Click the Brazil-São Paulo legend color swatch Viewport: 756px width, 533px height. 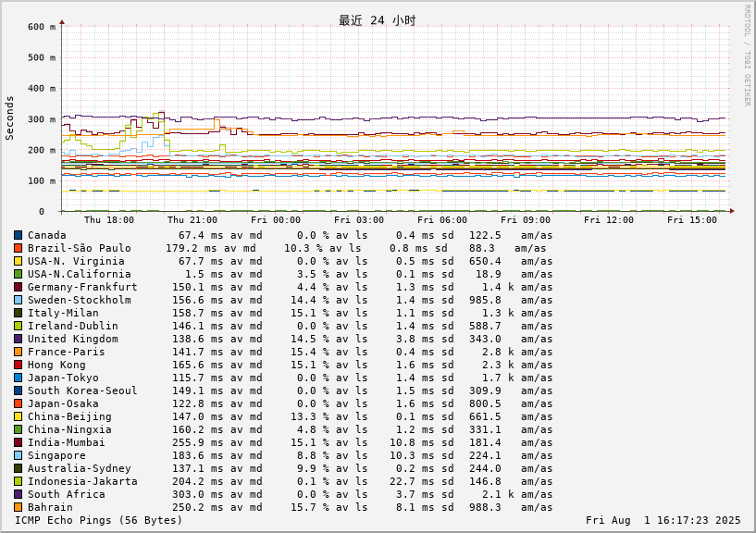coord(18,248)
